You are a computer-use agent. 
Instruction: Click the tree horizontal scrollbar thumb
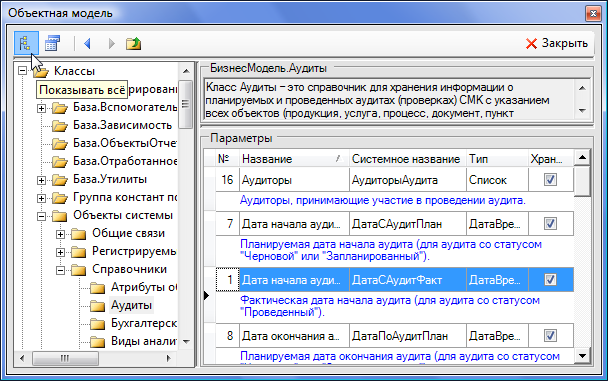point(65,358)
